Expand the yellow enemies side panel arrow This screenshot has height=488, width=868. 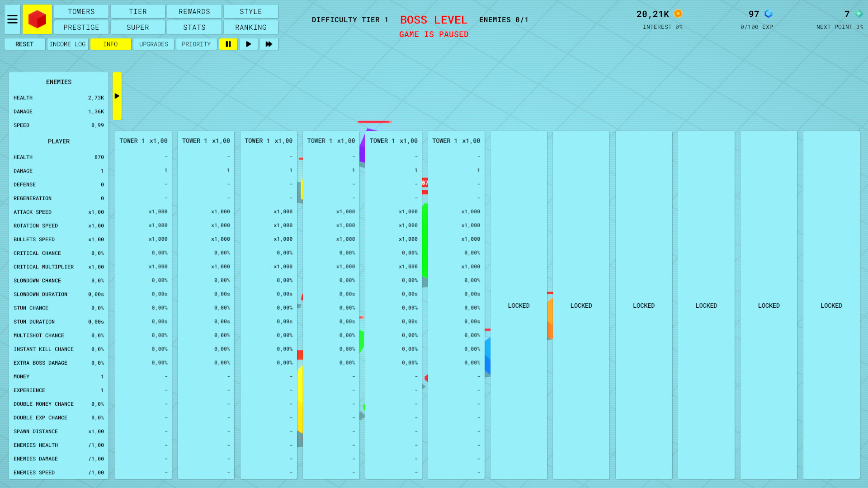(117, 96)
